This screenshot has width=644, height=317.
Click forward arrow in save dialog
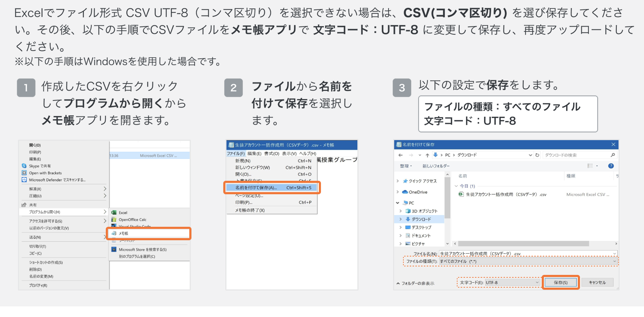pos(411,155)
